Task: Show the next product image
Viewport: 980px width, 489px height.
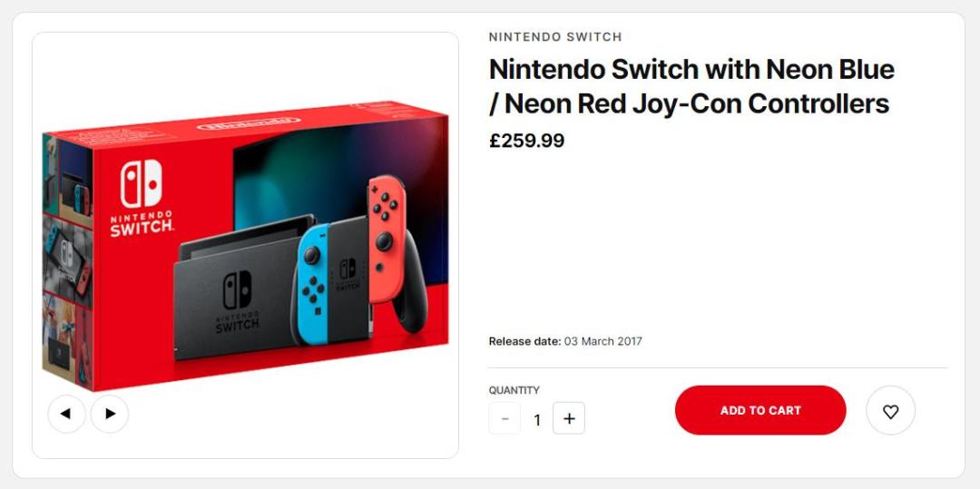Action: [x=110, y=414]
